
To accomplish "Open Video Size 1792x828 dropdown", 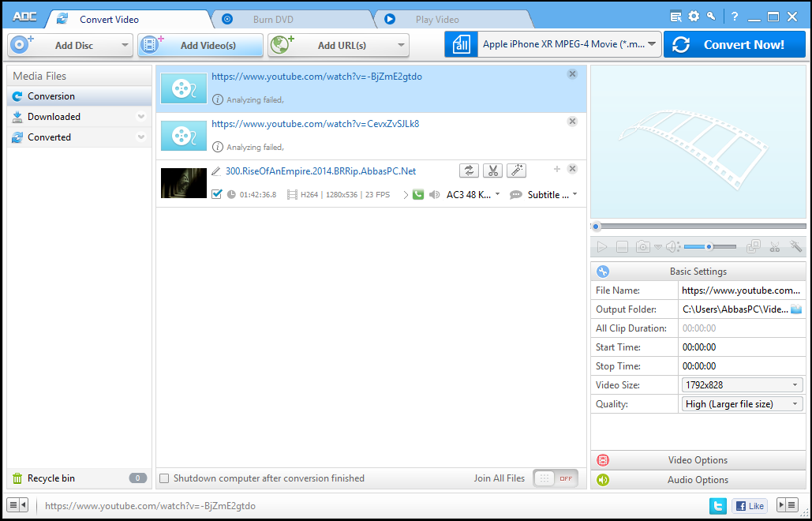I will [x=742, y=384].
